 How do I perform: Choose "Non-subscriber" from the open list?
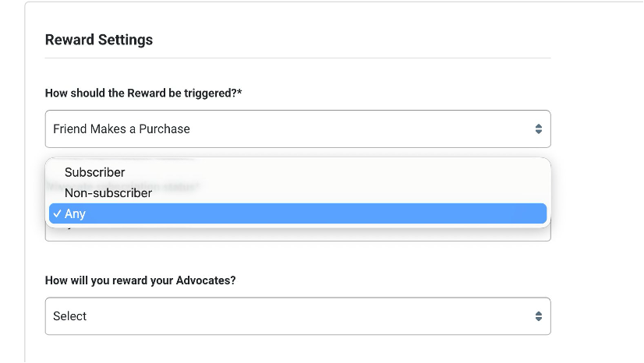[108, 192]
